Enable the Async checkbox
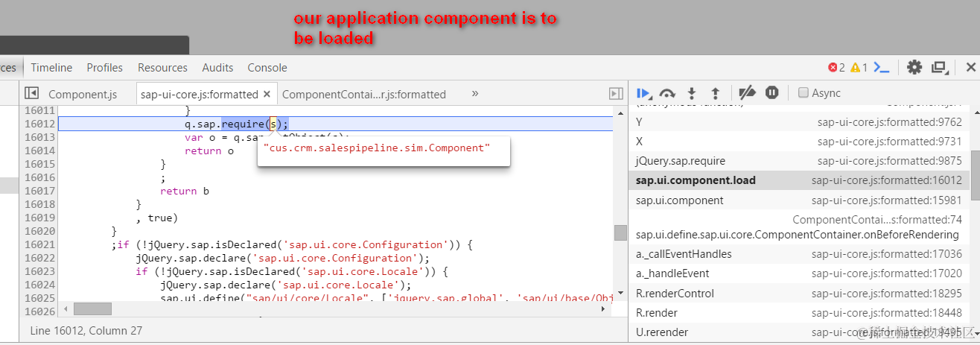Screen dimensions: 980x345 [x=803, y=93]
